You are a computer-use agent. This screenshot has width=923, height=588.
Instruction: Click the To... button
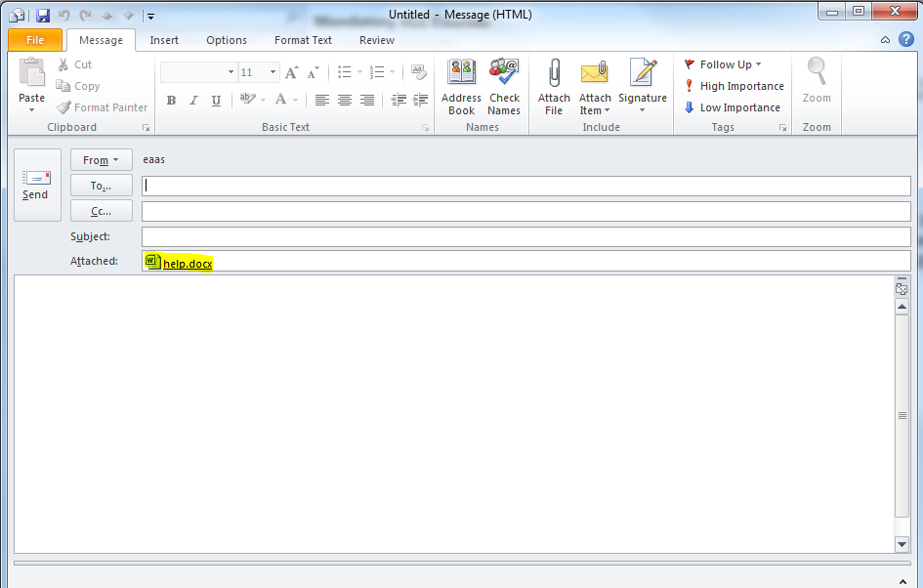coord(102,186)
